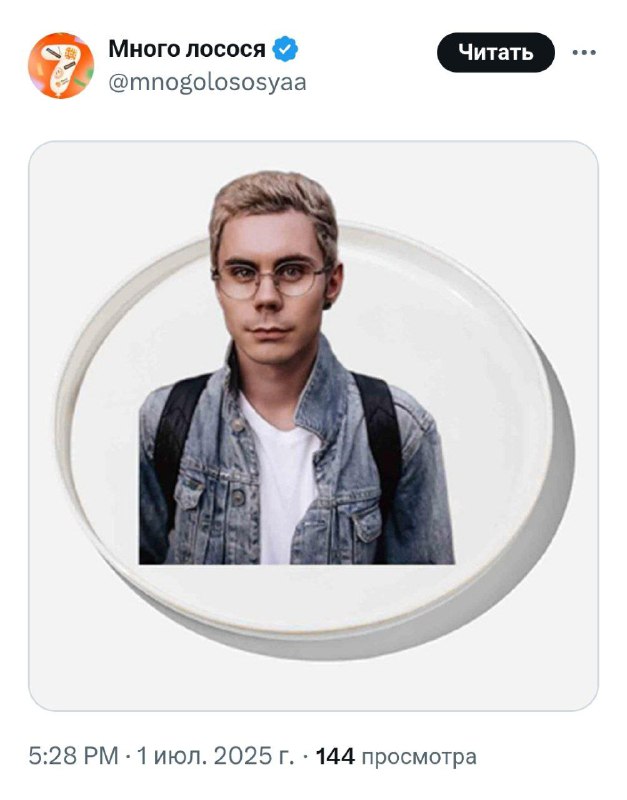
Task: Click the man's face in the photo
Action: click(272, 291)
